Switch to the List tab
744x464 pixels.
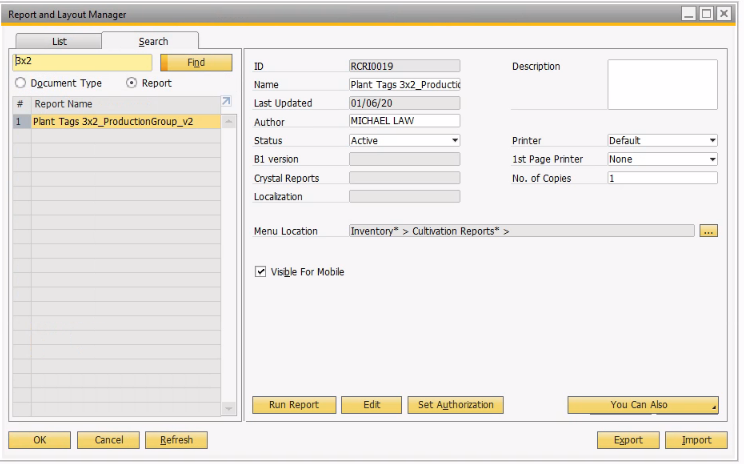point(59,41)
